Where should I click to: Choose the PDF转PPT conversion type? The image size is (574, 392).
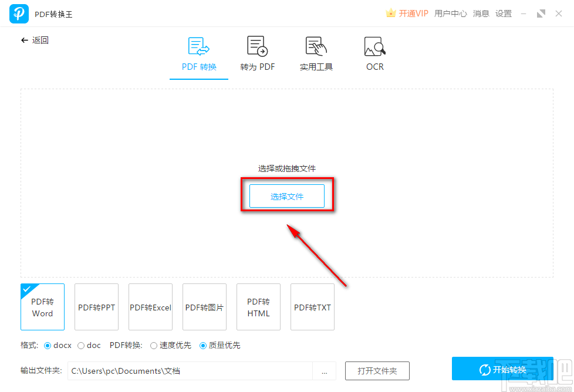tap(96, 307)
